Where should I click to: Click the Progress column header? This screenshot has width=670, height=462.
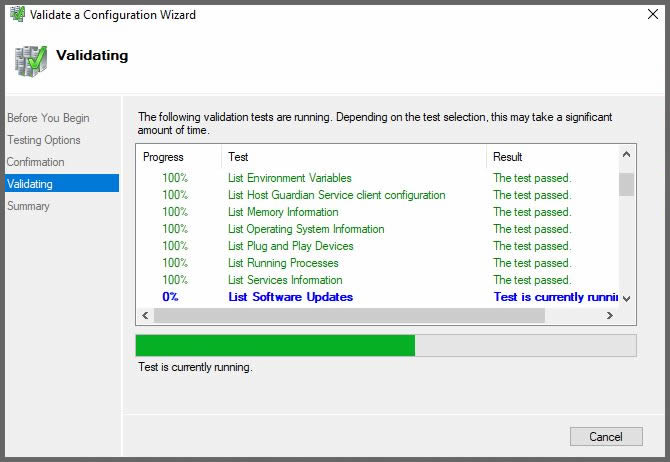pyautogui.click(x=164, y=157)
